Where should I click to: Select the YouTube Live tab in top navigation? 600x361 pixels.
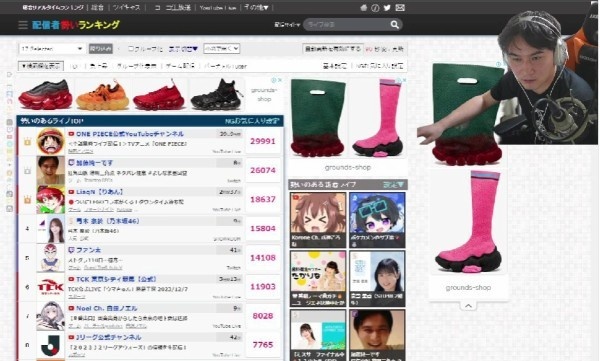[218, 7]
